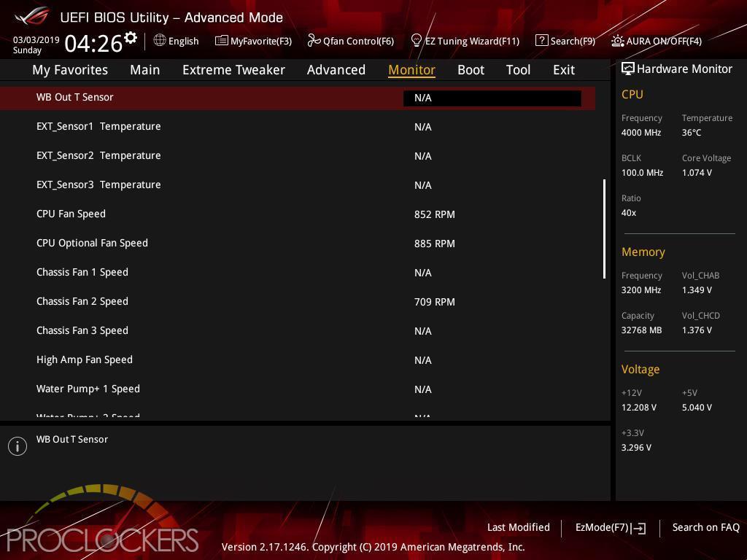Click the BCLK 100.0 MHz value
Screen dimensions: 747x560
(642, 173)
